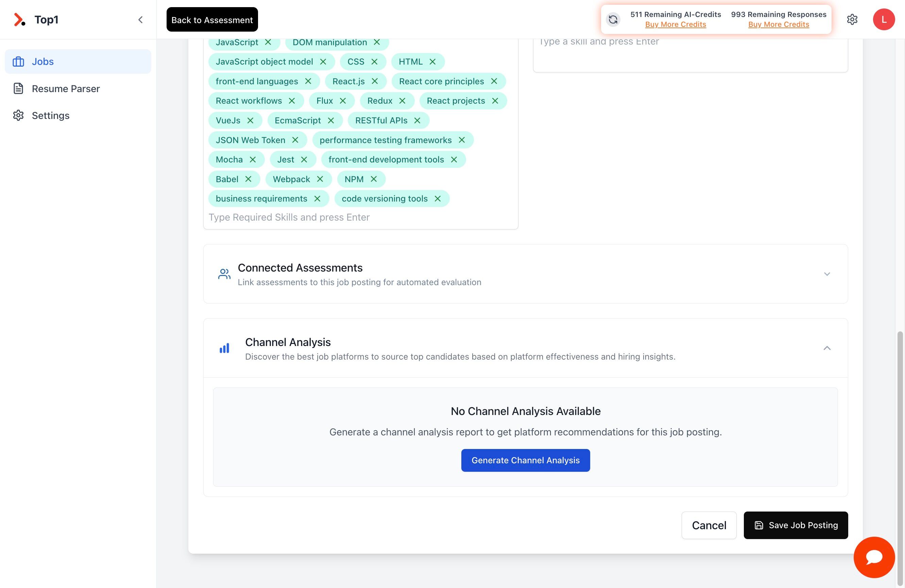The height and width of the screenshot is (588, 905).
Task: Refresh the remaining credits counter
Action: pos(613,19)
